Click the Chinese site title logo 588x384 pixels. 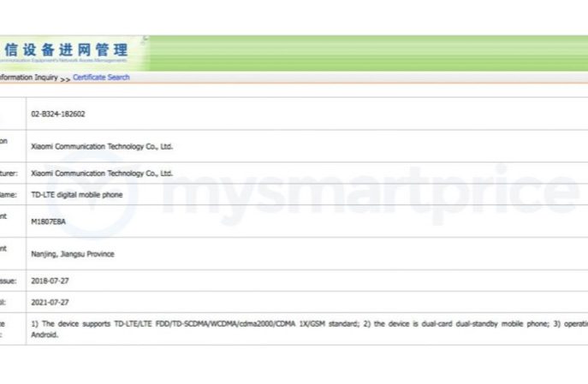pos(65,49)
